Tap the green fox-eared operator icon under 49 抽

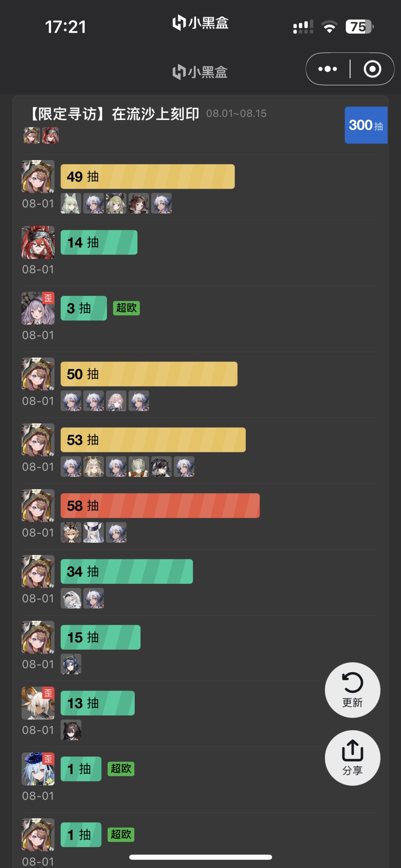[x=71, y=203]
